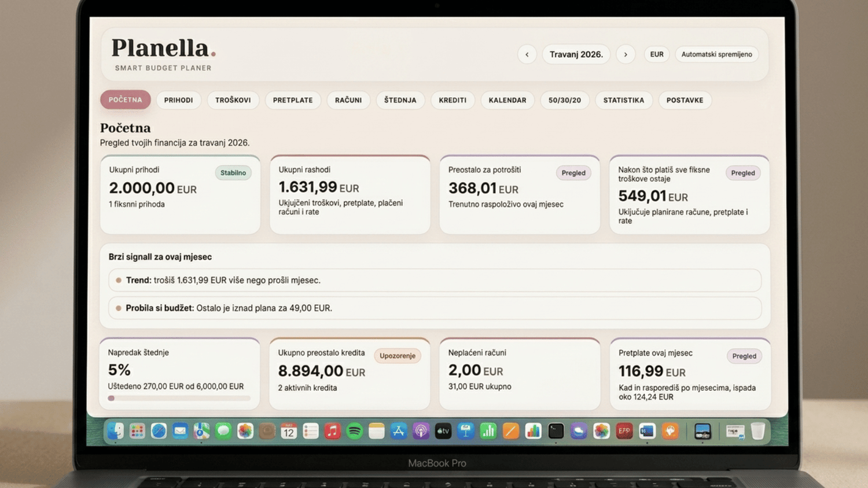Image resolution: width=868 pixels, height=488 pixels.
Task: Launch Safari from the dock
Action: pos(159,431)
